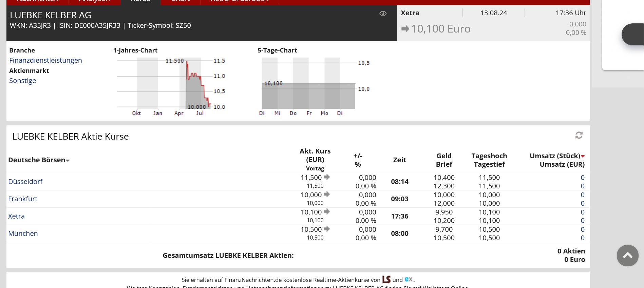Sort by Umsatz (Stück) column arrow
Image resolution: width=644 pixels, height=288 pixels.
583,156
